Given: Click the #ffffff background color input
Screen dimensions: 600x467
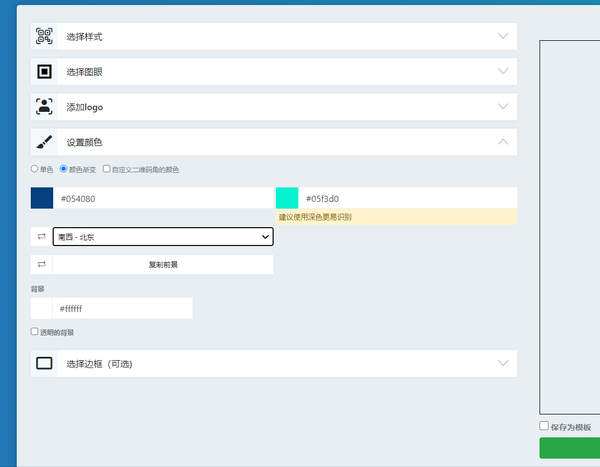Looking at the screenshot, I should pos(122,308).
